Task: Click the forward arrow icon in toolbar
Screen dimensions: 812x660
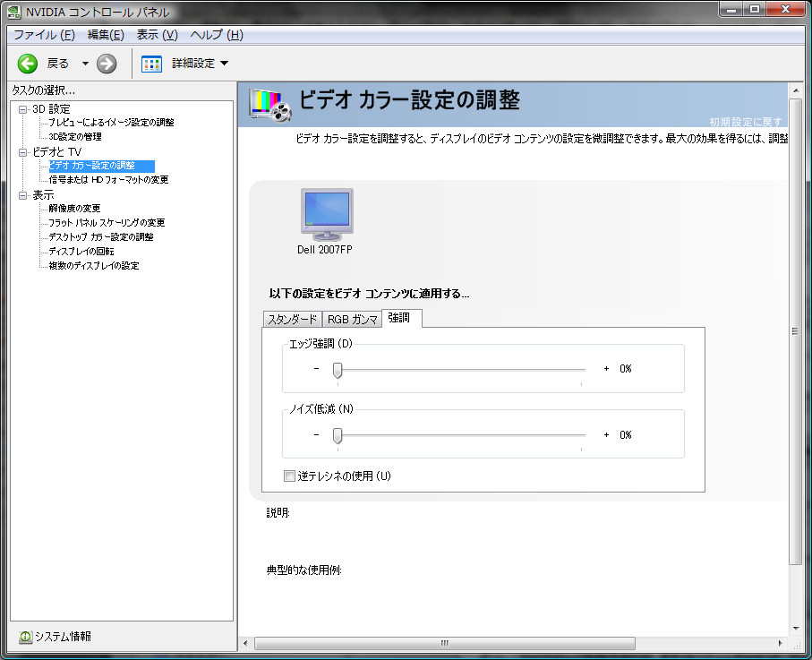Action: 107,63
